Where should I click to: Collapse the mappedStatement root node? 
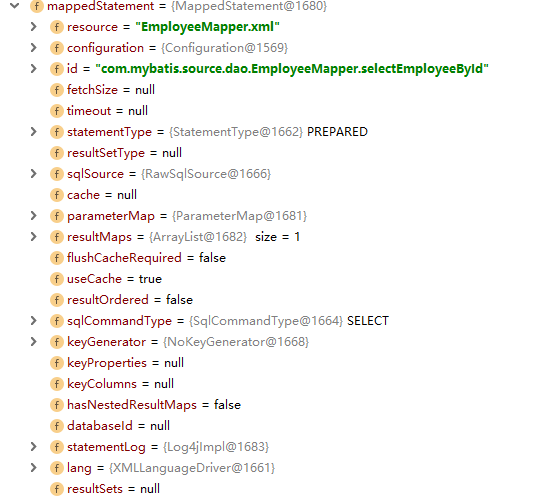pyautogui.click(x=14, y=5)
